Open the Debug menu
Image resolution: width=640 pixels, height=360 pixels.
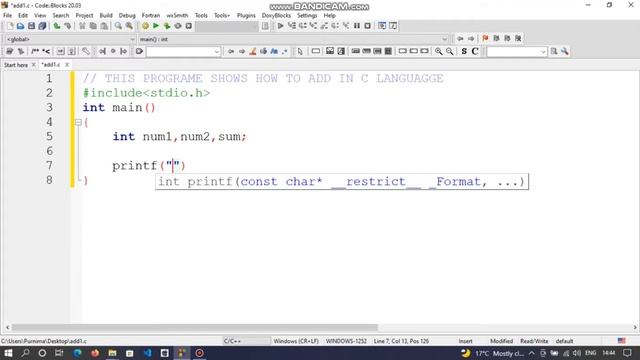coord(127,16)
